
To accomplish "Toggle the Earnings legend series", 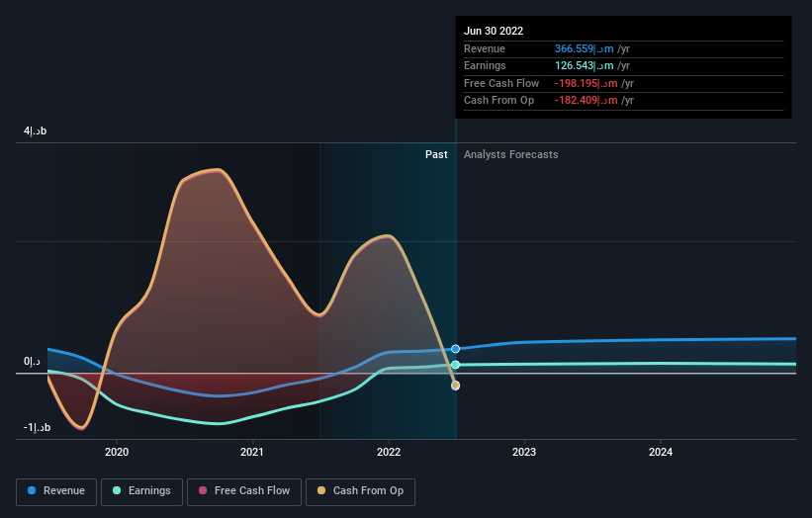I will [141, 491].
